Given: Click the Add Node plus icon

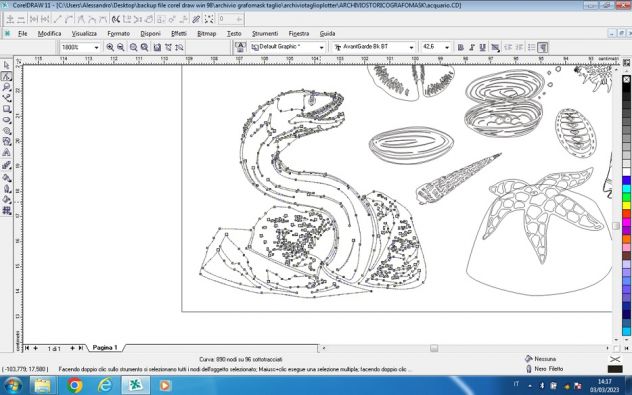Looking at the screenshot, I should 10,19.
